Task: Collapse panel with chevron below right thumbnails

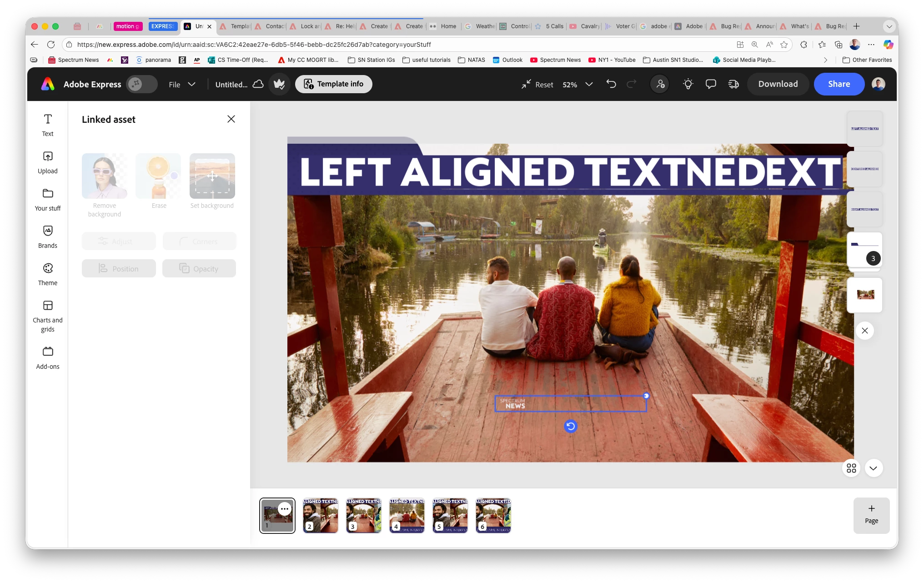Action: (x=873, y=468)
